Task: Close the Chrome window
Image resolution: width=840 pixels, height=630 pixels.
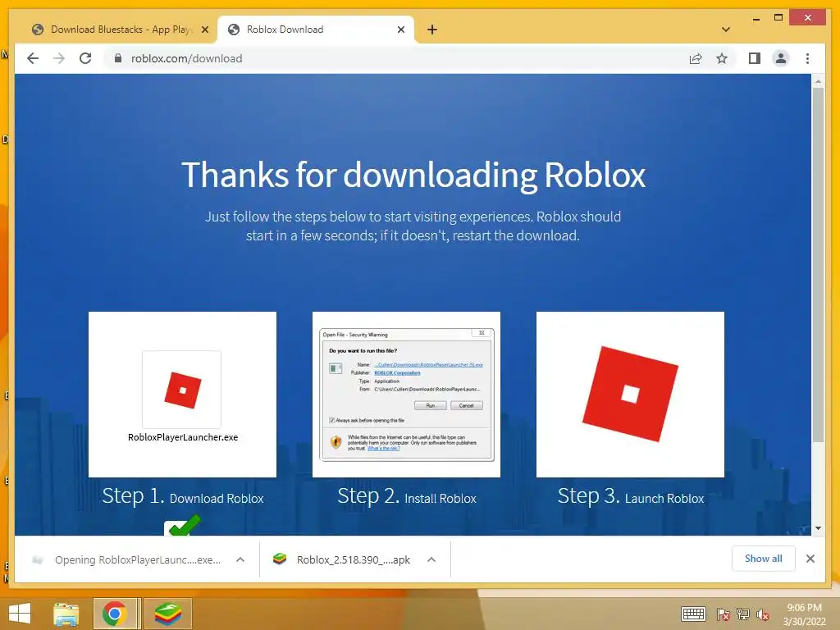Action: (x=807, y=18)
